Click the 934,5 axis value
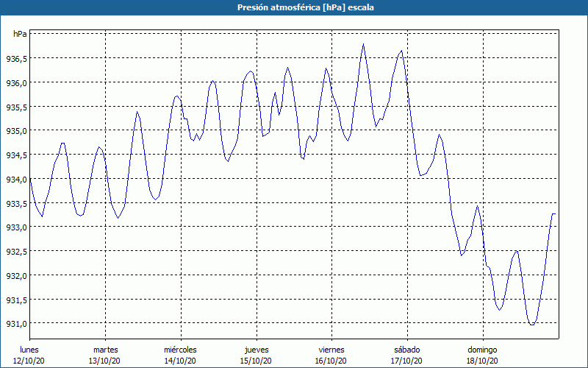This screenshot has height=368, width=588. [16, 155]
